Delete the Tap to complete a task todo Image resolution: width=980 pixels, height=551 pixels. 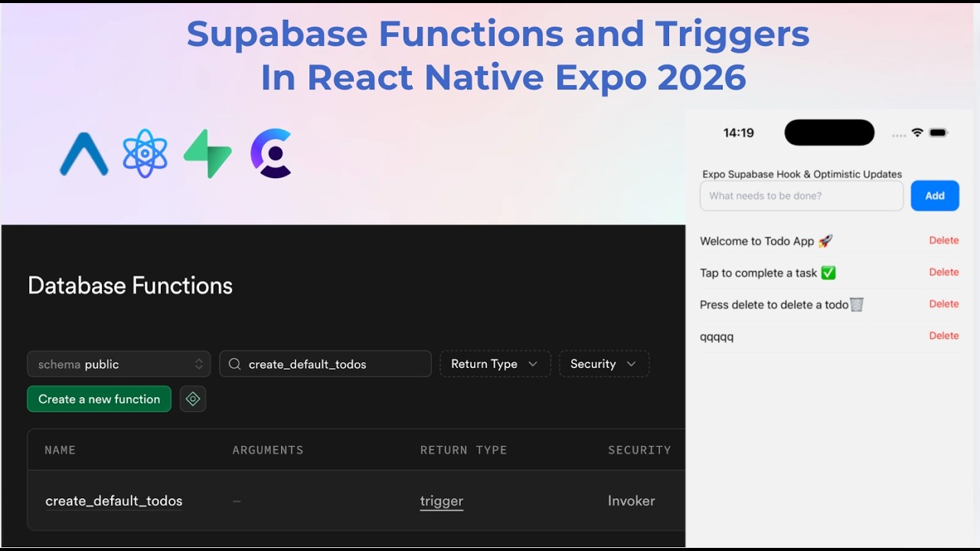tap(944, 272)
